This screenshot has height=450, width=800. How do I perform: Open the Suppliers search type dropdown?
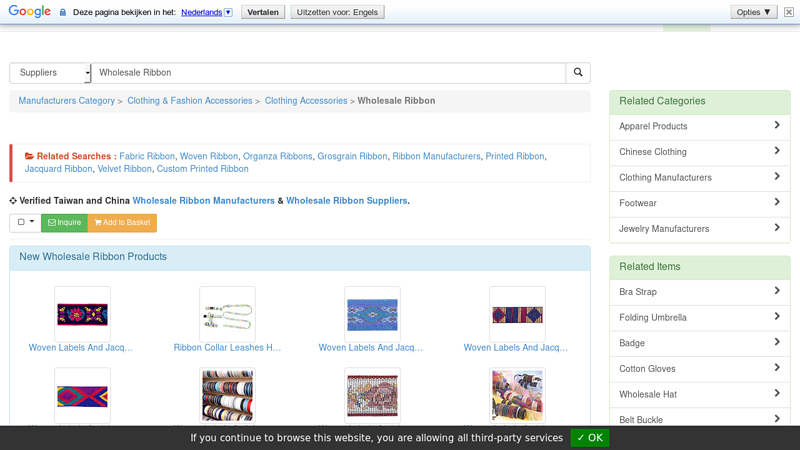[x=50, y=73]
